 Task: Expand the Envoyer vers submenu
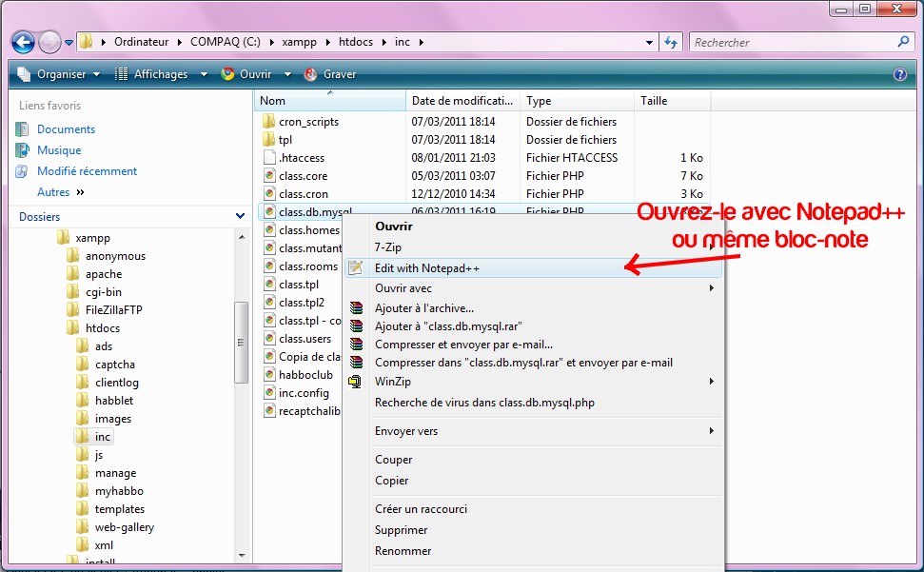click(x=711, y=430)
